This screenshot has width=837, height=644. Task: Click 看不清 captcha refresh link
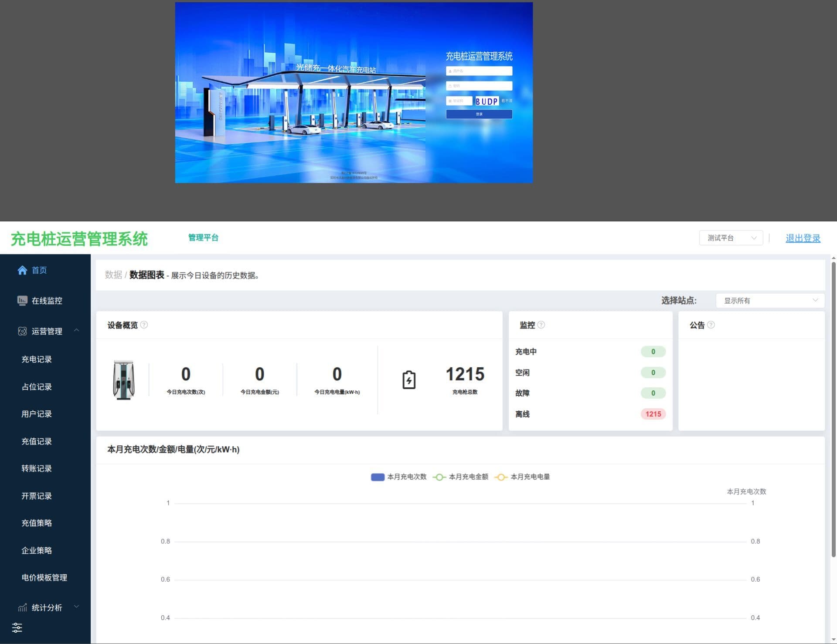[x=507, y=101]
